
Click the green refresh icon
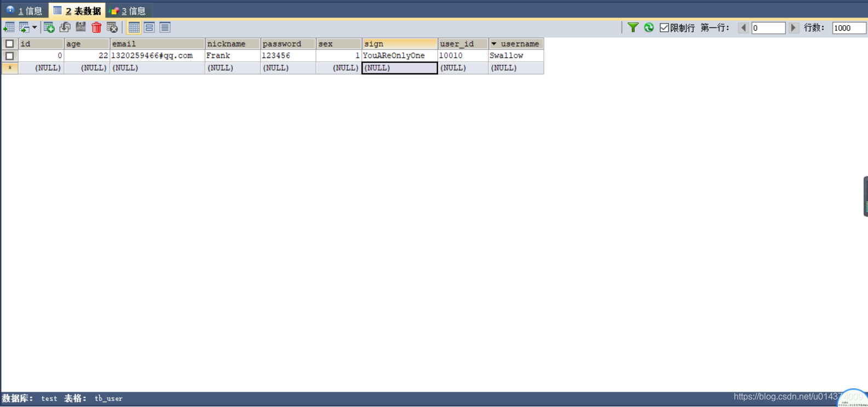point(649,27)
